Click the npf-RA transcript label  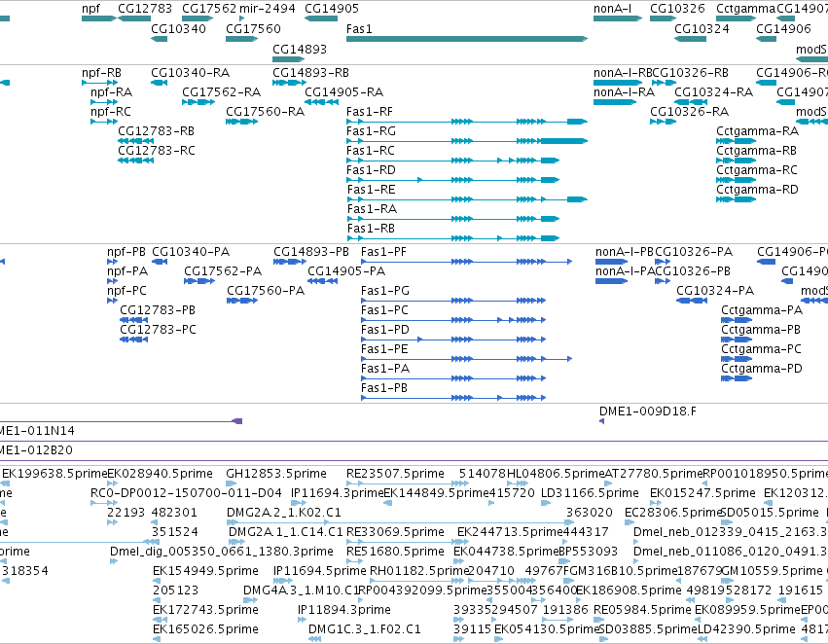112,91
